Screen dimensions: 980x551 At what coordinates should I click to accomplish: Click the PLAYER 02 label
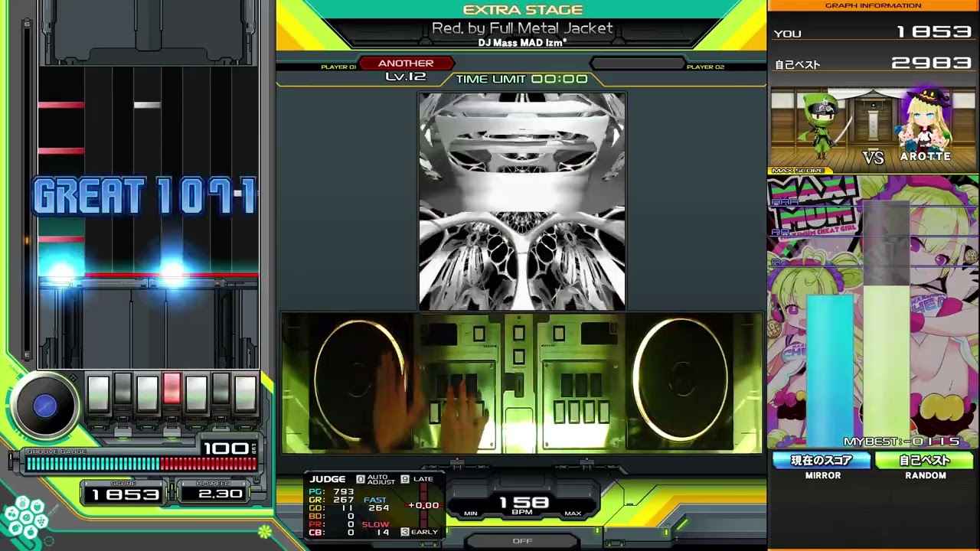(705, 67)
